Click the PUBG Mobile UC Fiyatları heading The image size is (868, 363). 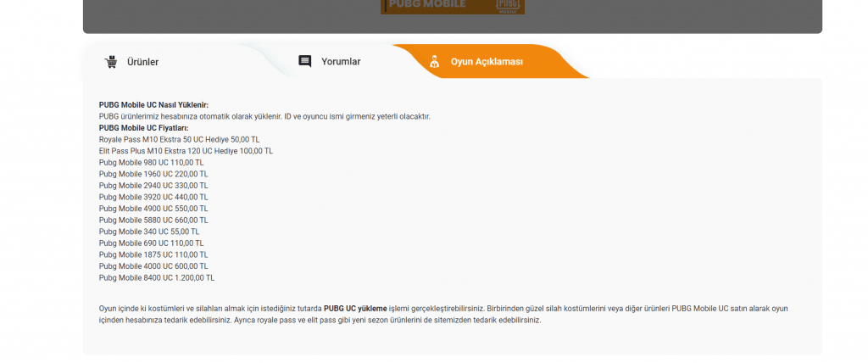click(143, 128)
